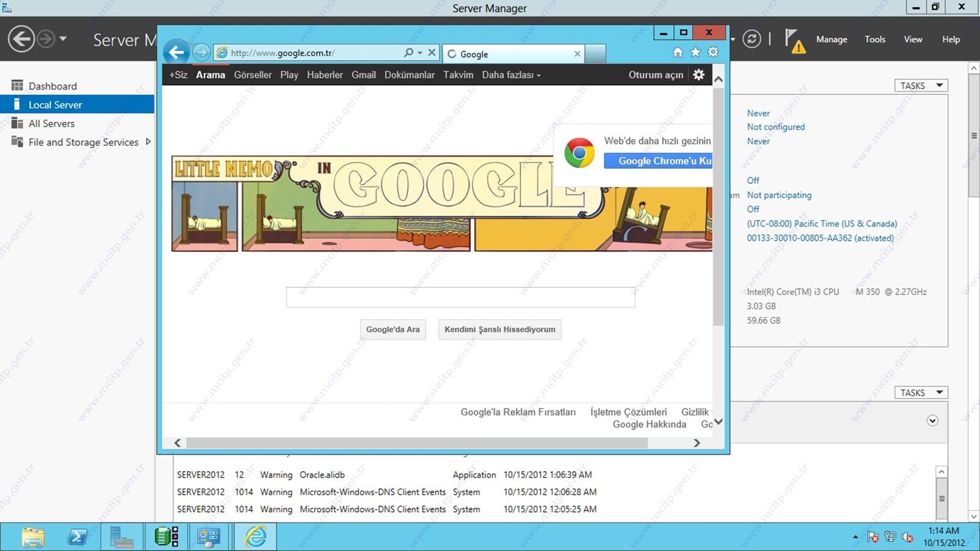Image resolution: width=980 pixels, height=551 pixels.
Task: Expand Events filter chevron circle
Action: (932, 421)
